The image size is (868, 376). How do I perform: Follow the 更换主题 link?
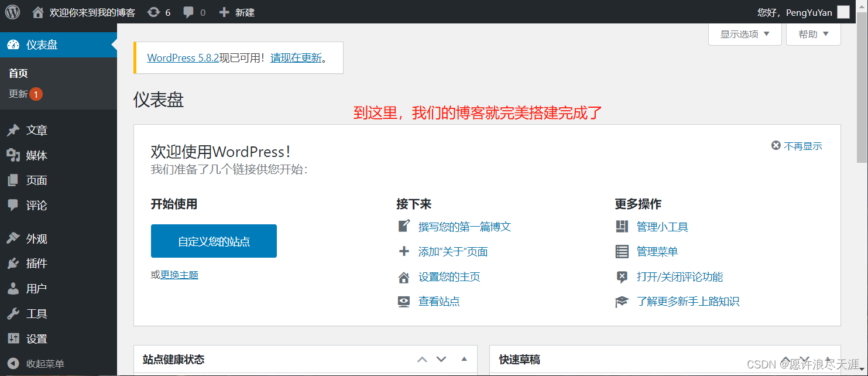click(x=179, y=275)
